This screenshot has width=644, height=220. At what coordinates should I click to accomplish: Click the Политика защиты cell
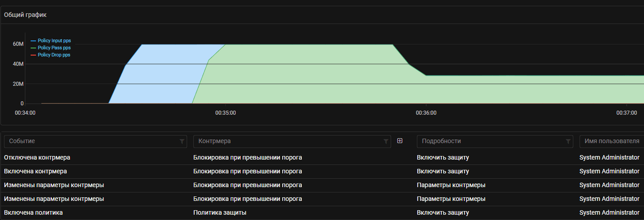(220, 212)
